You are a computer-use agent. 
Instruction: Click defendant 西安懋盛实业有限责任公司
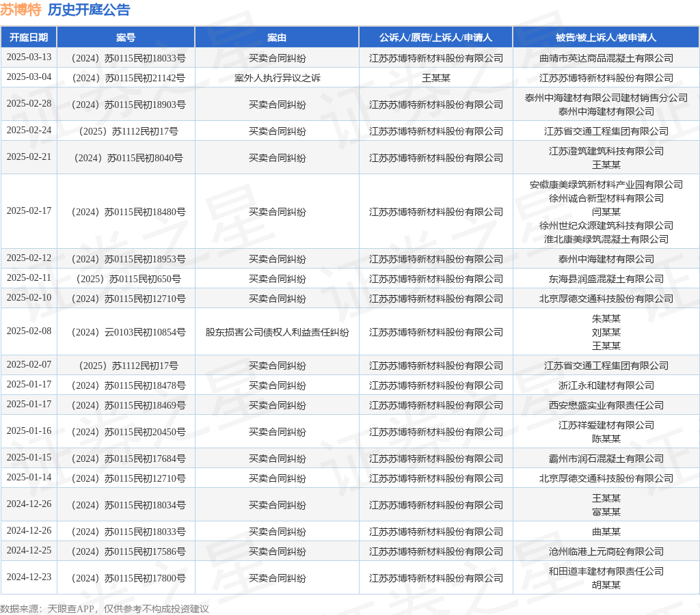606,405
